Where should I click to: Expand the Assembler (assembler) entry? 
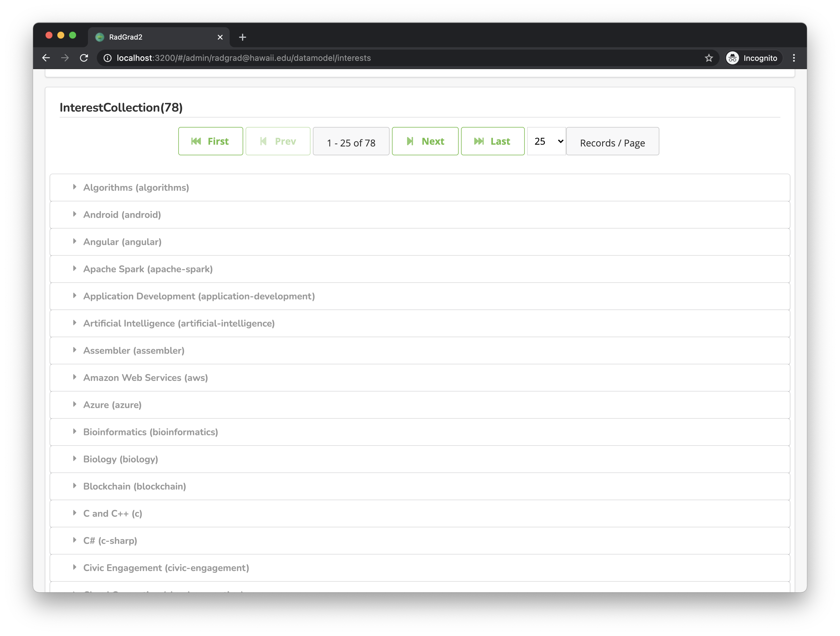coord(420,351)
